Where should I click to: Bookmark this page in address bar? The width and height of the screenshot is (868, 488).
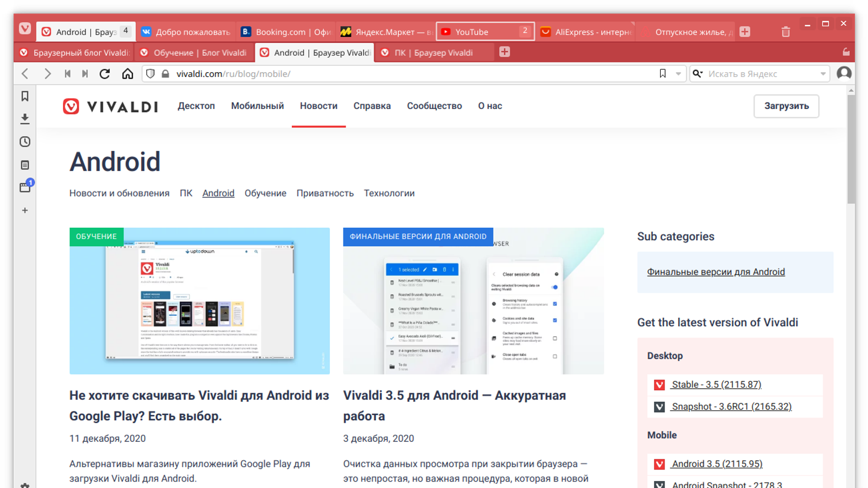pos(662,74)
